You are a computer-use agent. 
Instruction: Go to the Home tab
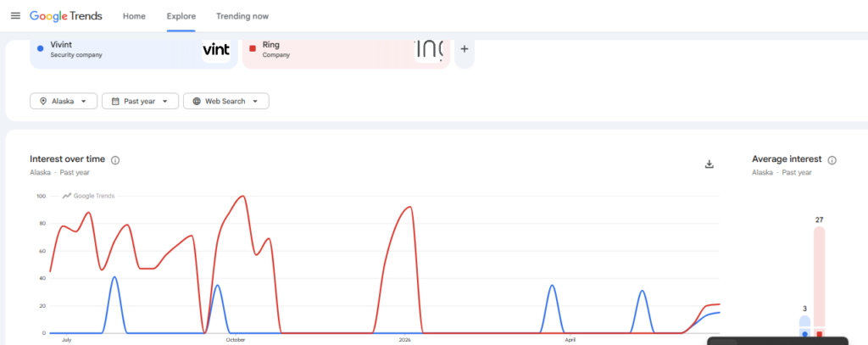click(x=134, y=16)
